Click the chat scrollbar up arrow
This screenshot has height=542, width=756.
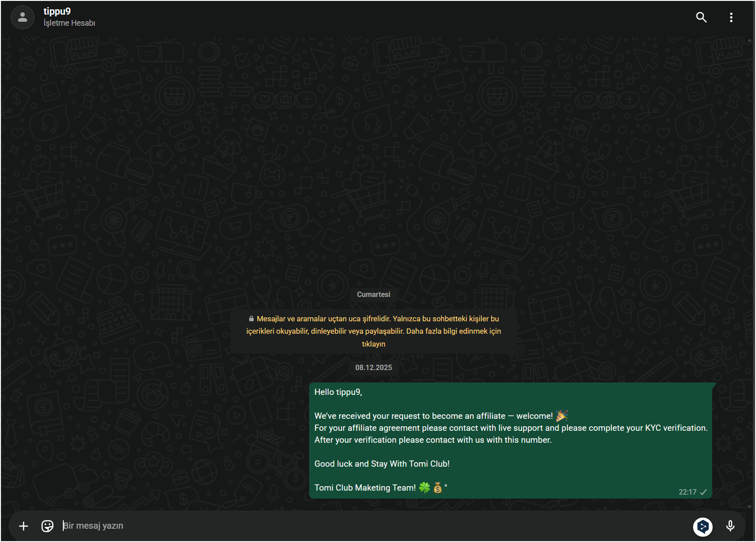(749, 40)
